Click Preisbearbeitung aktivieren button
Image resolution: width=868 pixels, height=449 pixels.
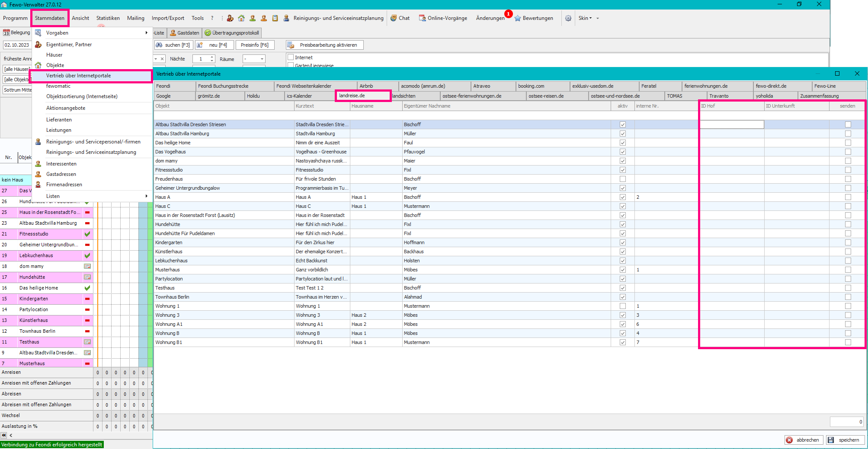[324, 45]
